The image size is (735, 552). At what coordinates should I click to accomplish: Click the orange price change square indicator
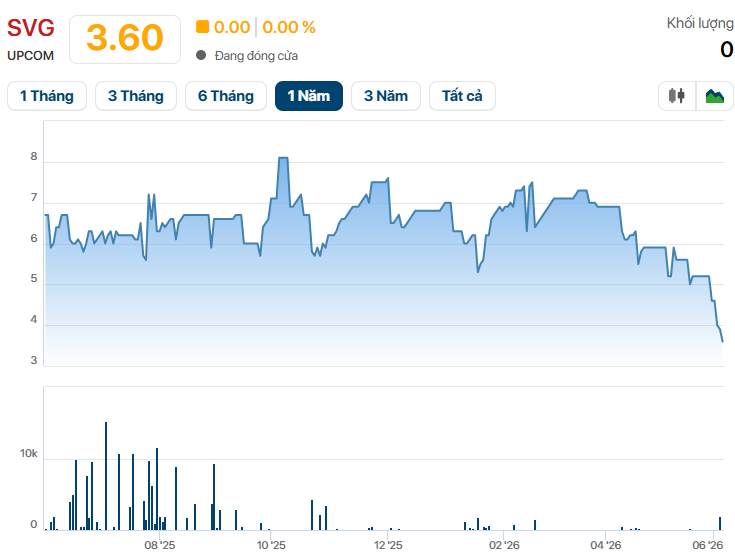click(202, 27)
